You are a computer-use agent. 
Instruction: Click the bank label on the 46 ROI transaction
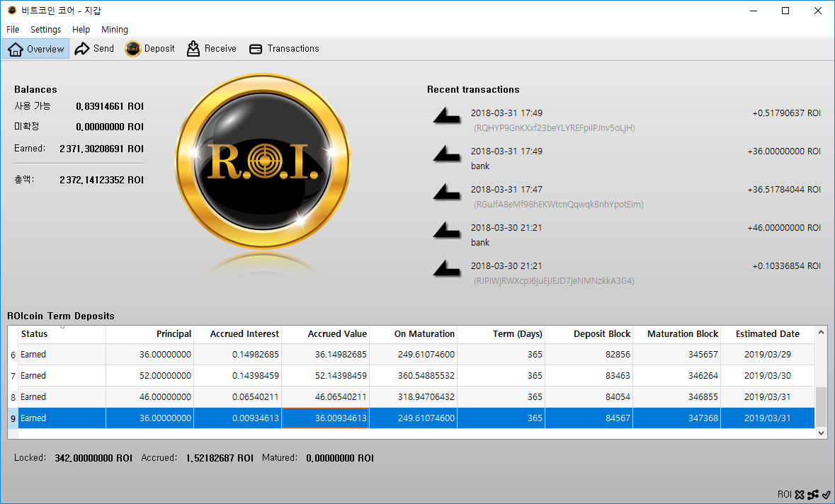480,242
